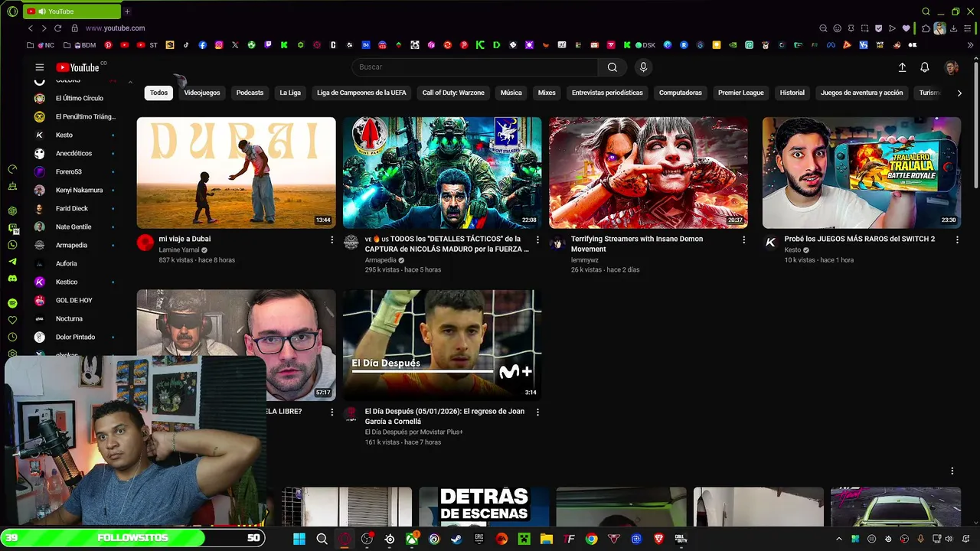Launch Steam from the taskbar

456,539
